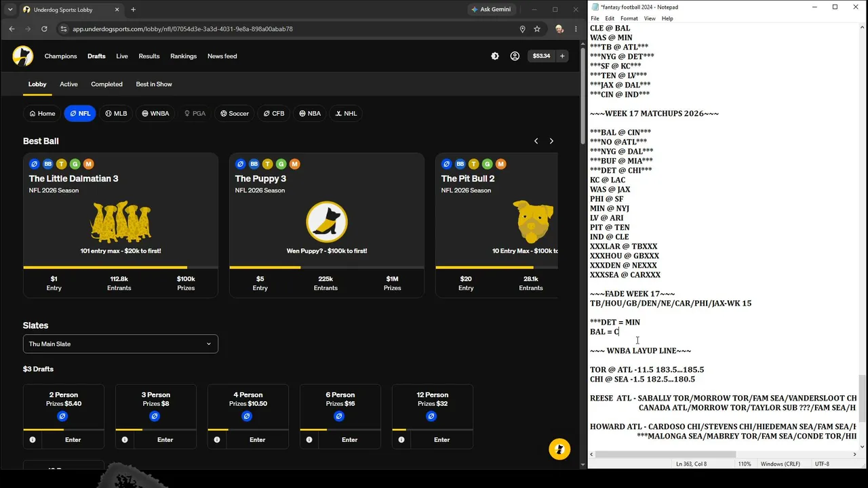Toggle dark mode theme icon
The image size is (868, 488).
point(495,56)
